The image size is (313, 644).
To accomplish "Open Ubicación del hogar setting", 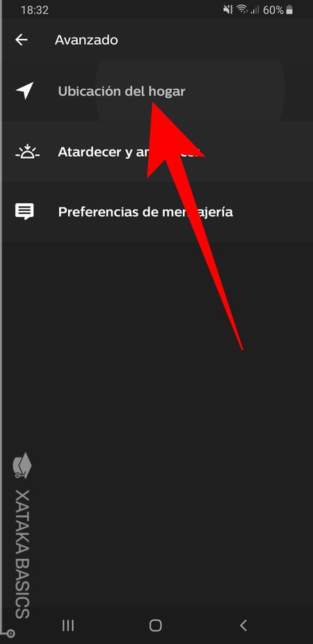I will (156, 91).
